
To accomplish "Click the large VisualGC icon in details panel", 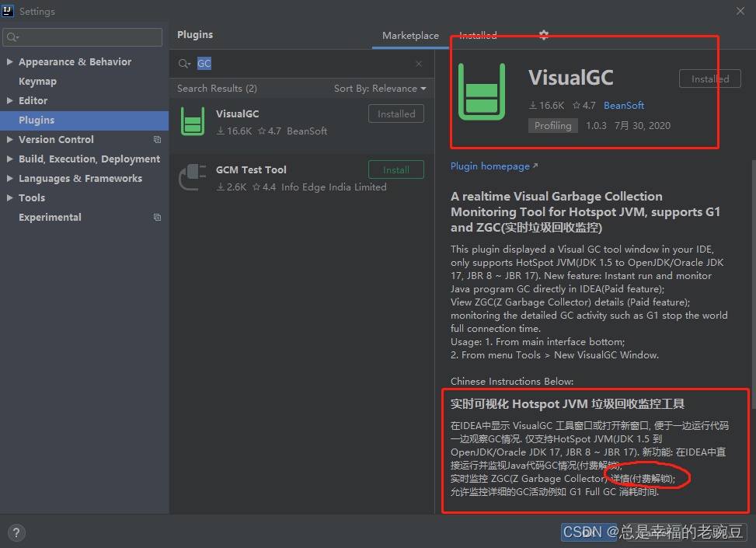I will pyautogui.click(x=482, y=92).
